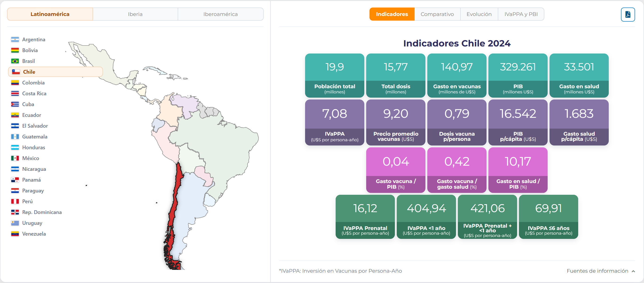644x283 pixels.
Task: Click the Cuba flag icon
Action: tap(15, 104)
